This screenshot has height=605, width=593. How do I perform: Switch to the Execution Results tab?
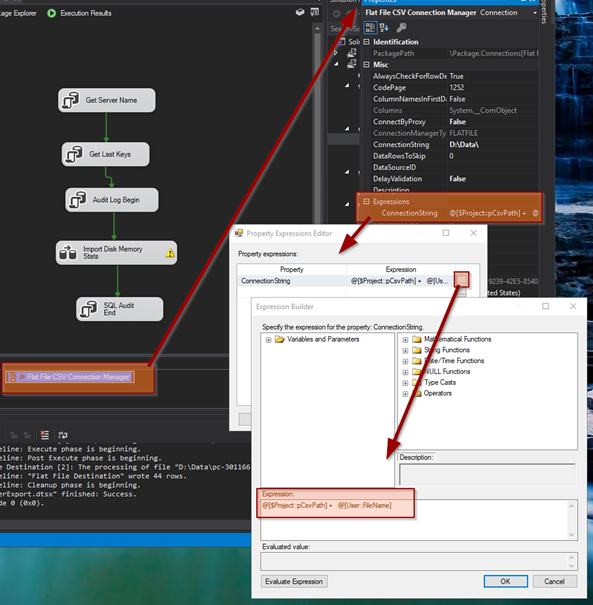[79, 13]
